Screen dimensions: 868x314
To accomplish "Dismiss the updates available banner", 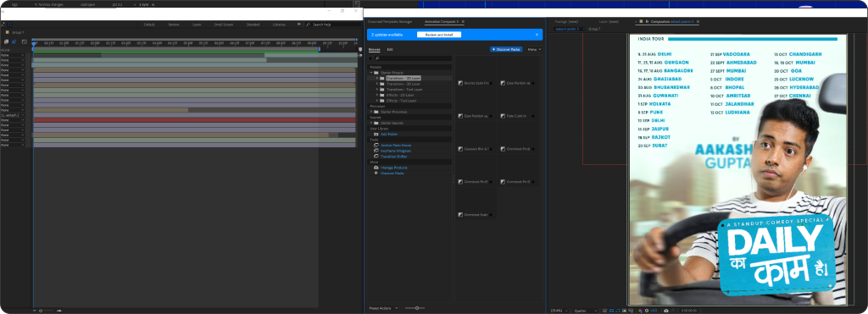I will (x=537, y=34).
